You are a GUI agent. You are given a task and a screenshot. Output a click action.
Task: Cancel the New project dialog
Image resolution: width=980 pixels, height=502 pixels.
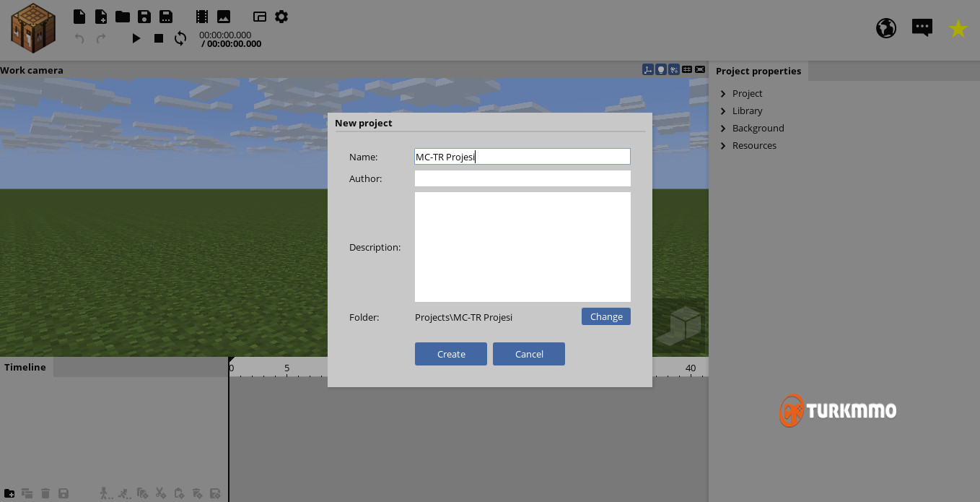click(529, 354)
